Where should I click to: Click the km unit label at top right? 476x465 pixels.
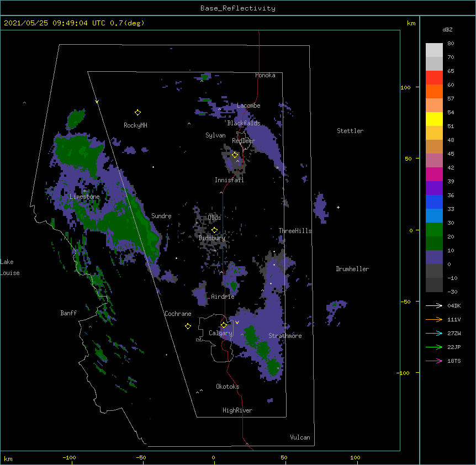[x=411, y=23]
